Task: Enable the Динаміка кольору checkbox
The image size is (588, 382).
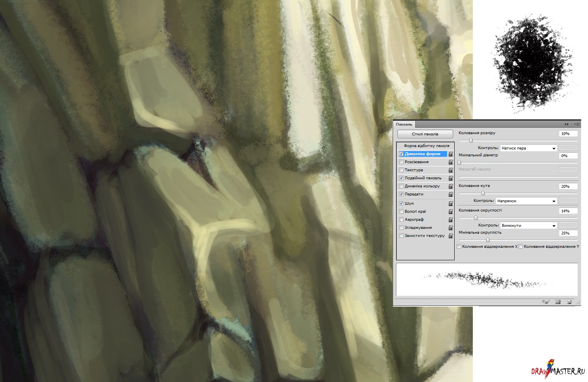Action: 401,186
